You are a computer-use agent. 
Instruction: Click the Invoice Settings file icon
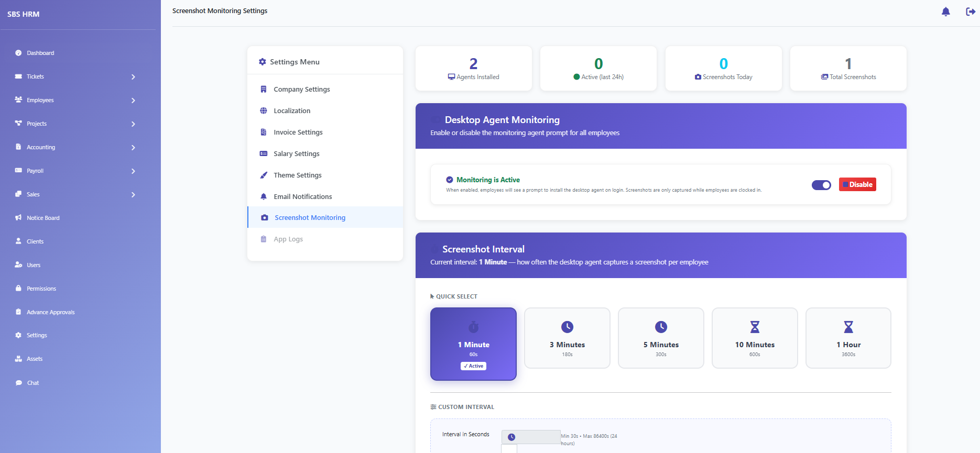264,132
